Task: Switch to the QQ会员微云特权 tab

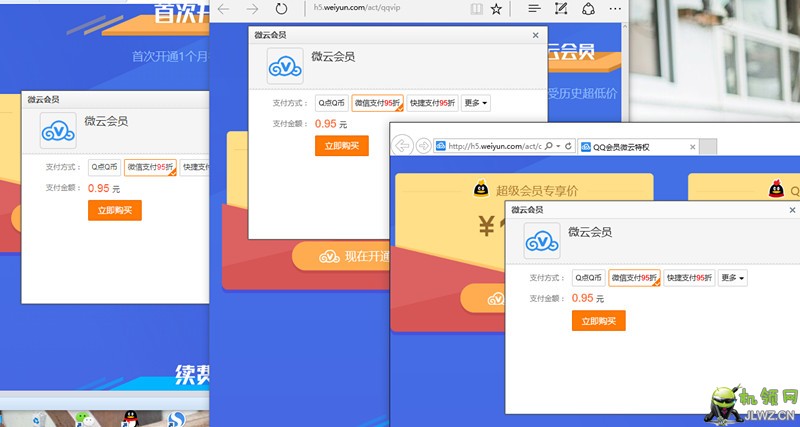Action: click(638, 147)
